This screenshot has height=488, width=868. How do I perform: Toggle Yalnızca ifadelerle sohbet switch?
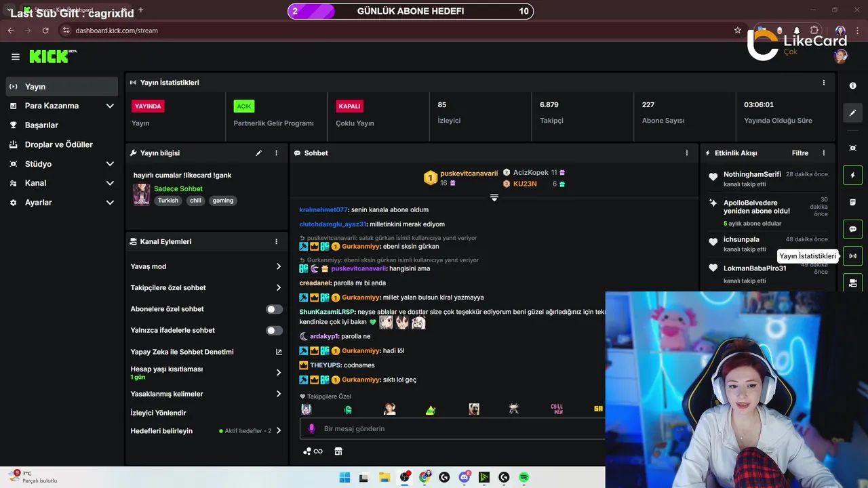click(274, 331)
